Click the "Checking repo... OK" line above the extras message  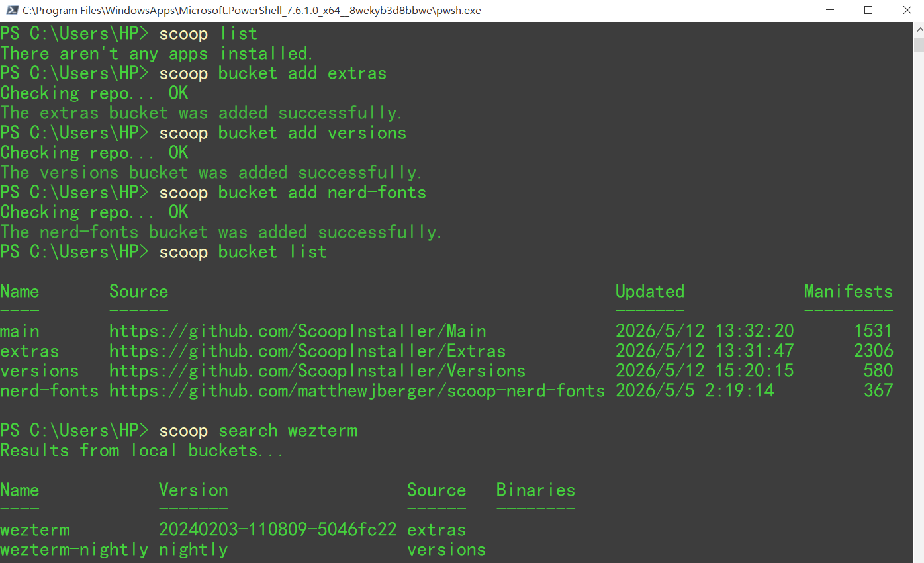94,93
